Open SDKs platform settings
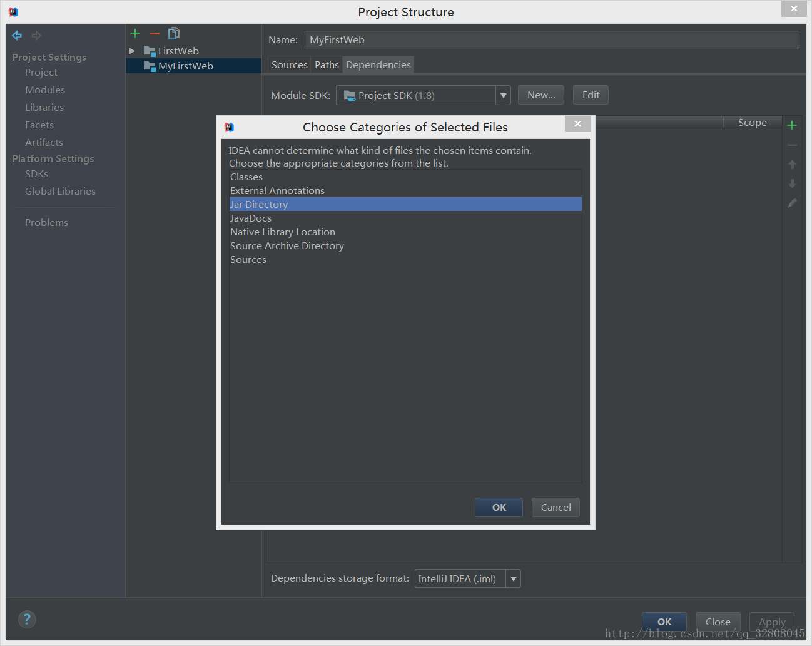 [x=36, y=173]
